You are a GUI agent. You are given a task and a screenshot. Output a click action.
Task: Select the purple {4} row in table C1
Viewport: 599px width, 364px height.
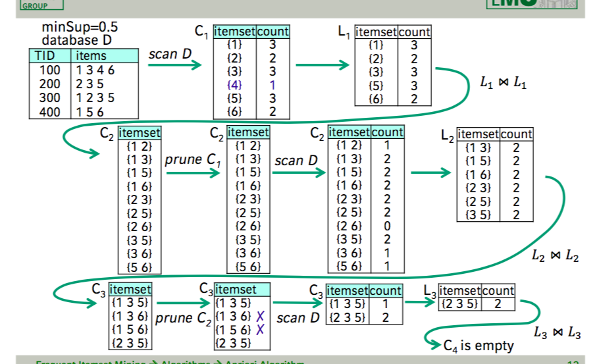coord(251,85)
